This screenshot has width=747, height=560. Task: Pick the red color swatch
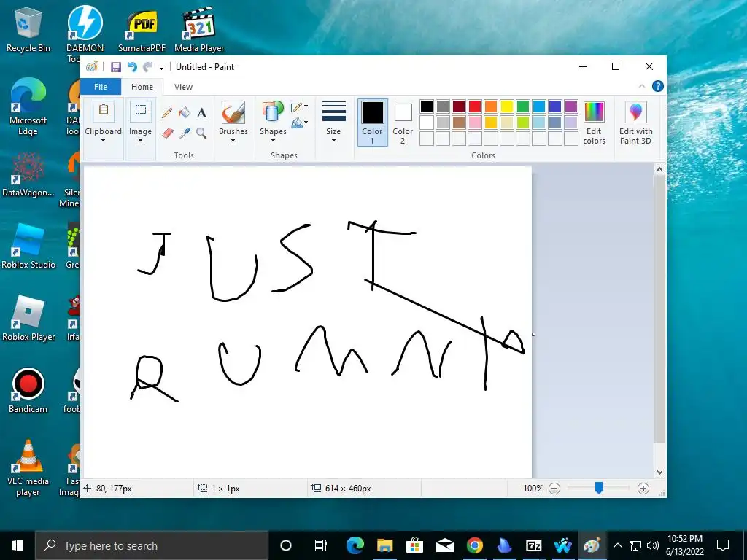click(x=475, y=106)
